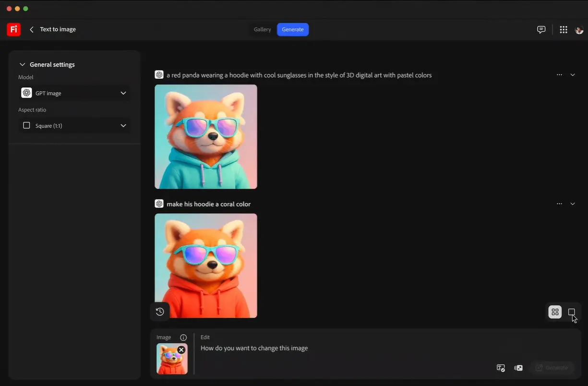Open the Square (1:1) aspect ratio dropdown
The width and height of the screenshot is (588, 386).
(74, 126)
